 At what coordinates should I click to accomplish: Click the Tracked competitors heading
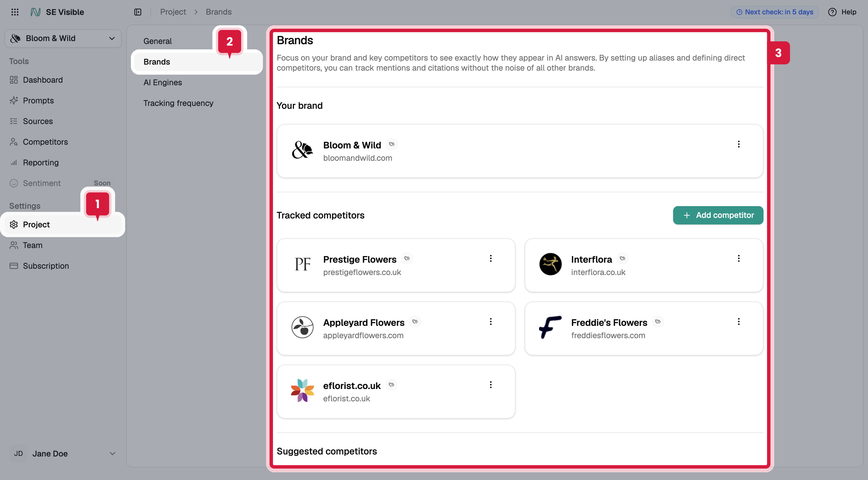(x=320, y=215)
